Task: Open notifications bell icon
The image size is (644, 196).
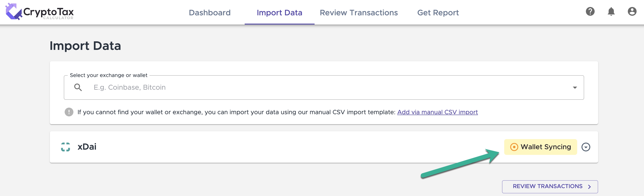Action: pyautogui.click(x=611, y=12)
